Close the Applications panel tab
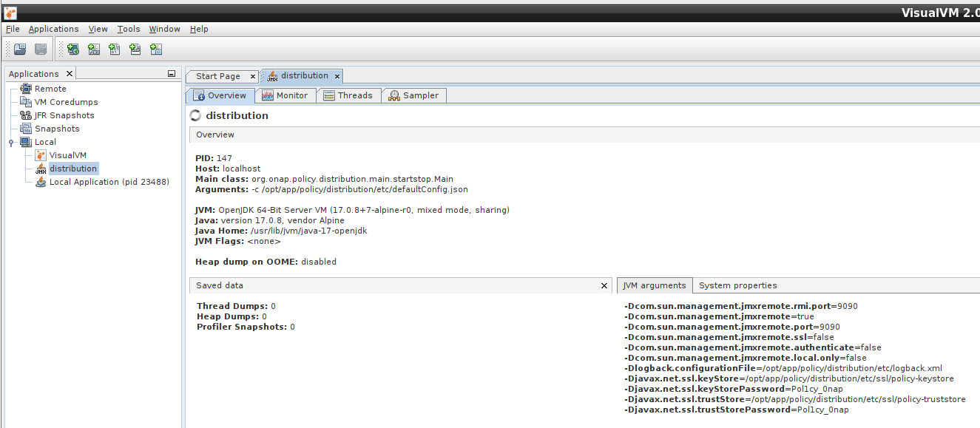 pyautogui.click(x=70, y=74)
